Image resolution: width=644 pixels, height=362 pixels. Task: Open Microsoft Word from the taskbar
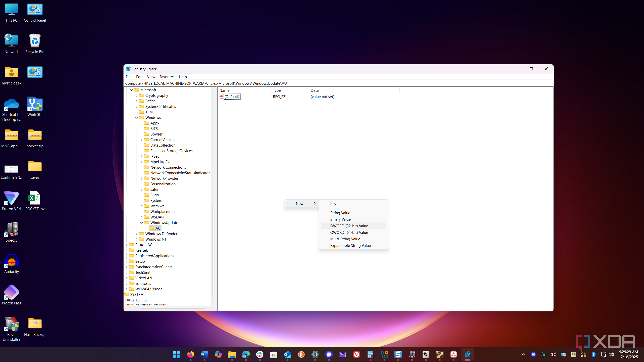(x=204, y=354)
